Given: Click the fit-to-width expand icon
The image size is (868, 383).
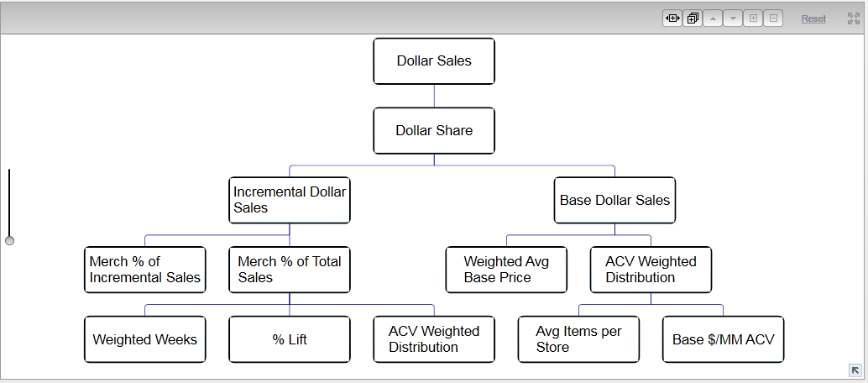Looking at the screenshot, I should (672, 18).
